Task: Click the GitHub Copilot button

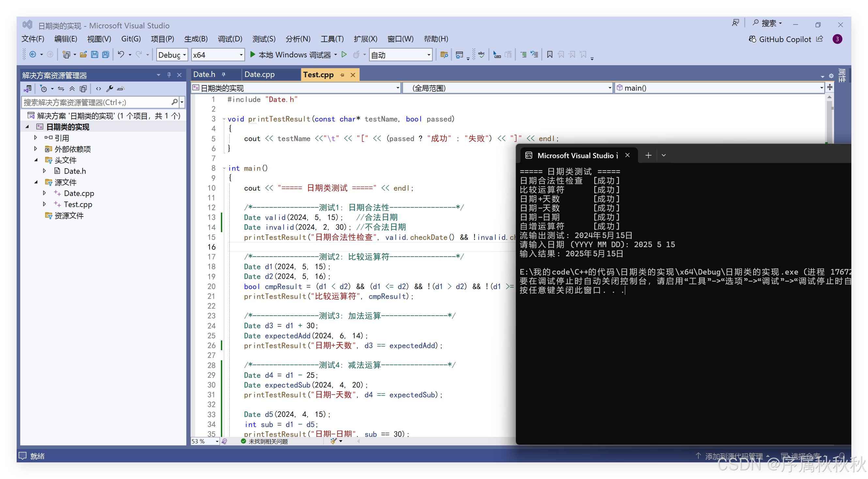Action: [x=780, y=39]
